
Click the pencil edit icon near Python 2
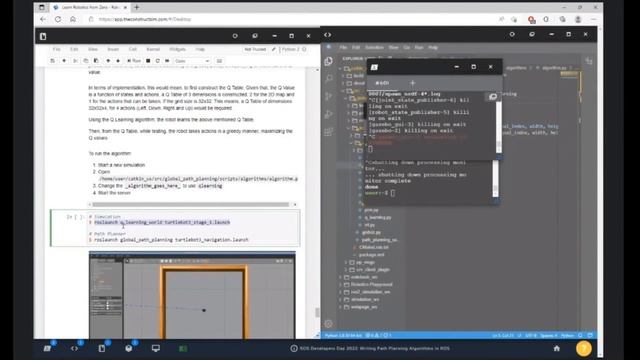tap(273, 49)
